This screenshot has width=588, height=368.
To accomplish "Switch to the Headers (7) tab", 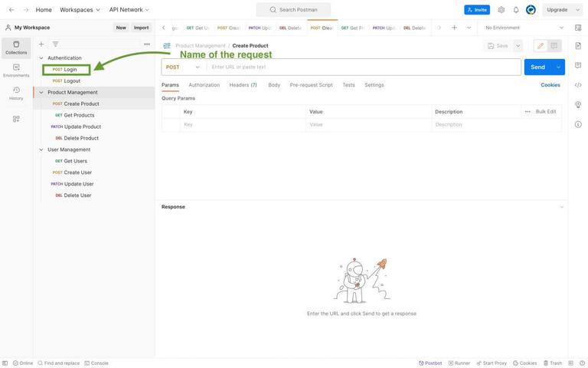I will [243, 85].
